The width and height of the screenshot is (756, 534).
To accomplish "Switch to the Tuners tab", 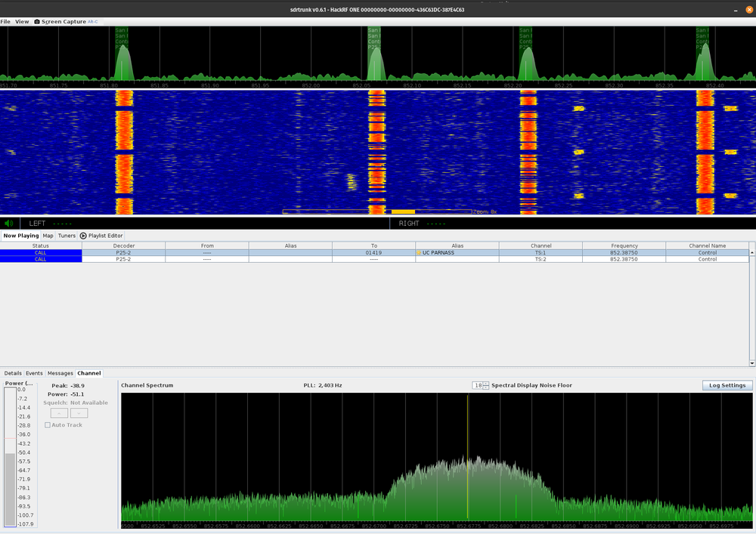I will [67, 236].
